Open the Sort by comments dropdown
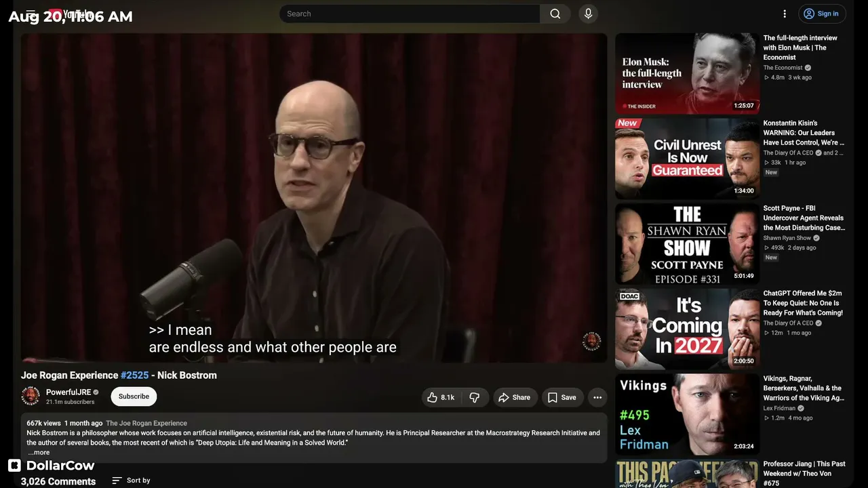This screenshot has height=488, width=868. point(132,480)
